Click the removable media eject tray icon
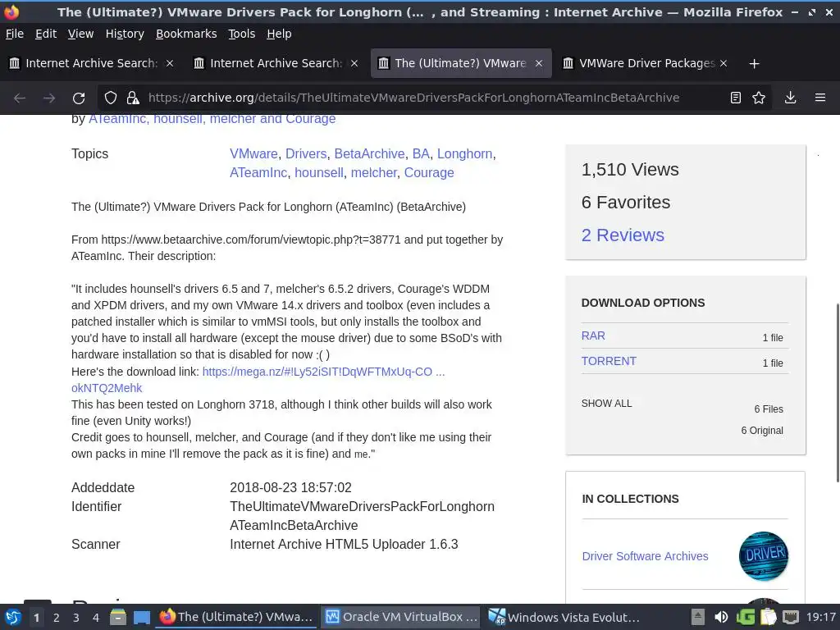 697,617
